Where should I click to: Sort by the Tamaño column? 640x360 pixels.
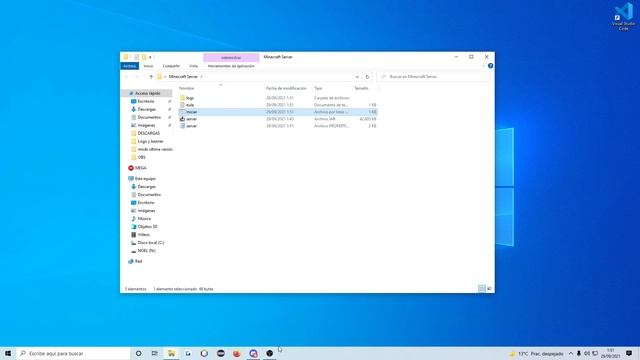[x=361, y=88]
